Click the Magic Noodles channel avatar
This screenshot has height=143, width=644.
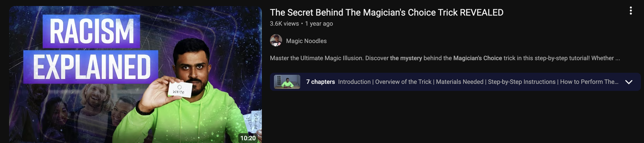(x=276, y=40)
